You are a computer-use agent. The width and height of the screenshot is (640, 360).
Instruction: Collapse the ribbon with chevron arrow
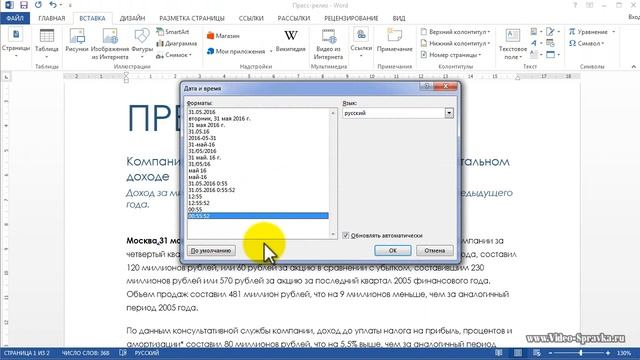pyautogui.click(x=633, y=67)
